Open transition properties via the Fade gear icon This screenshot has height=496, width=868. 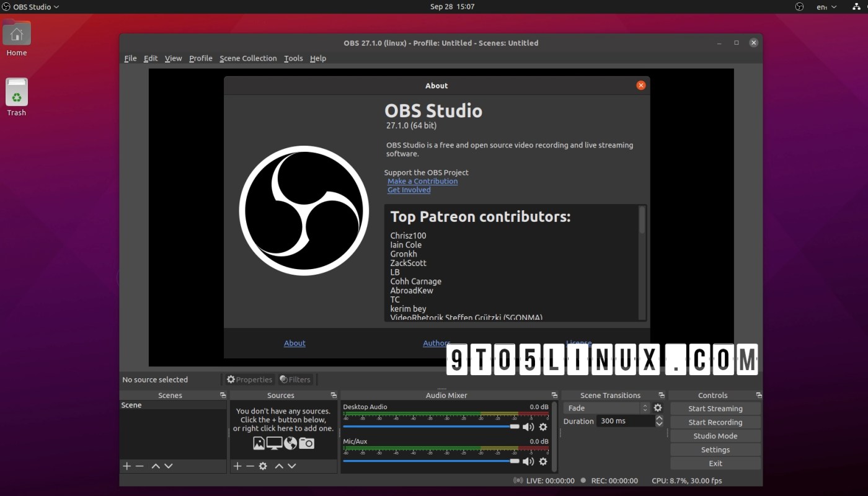pyautogui.click(x=658, y=408)
